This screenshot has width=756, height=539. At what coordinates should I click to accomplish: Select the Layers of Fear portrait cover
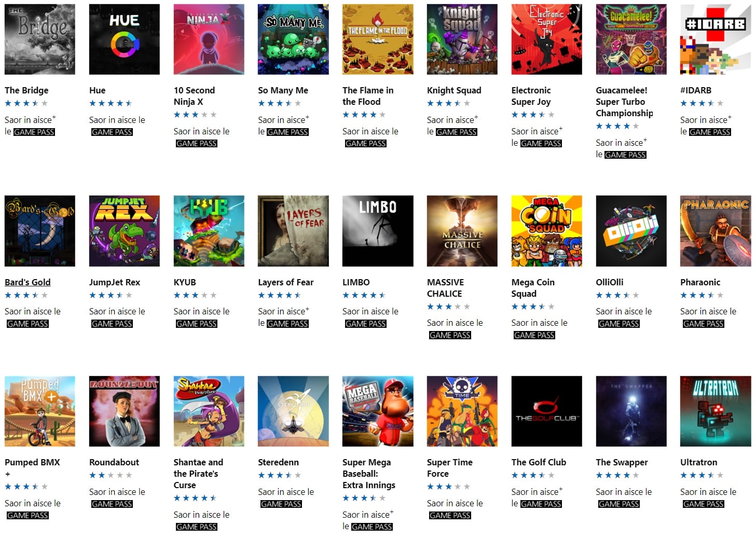point(293,231)
